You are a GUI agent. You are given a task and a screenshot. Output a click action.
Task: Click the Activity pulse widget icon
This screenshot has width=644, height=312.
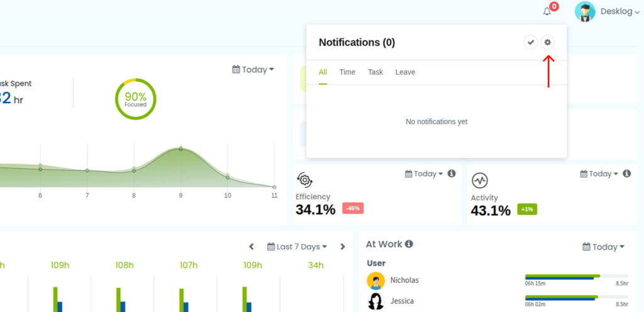pos(479,181)
